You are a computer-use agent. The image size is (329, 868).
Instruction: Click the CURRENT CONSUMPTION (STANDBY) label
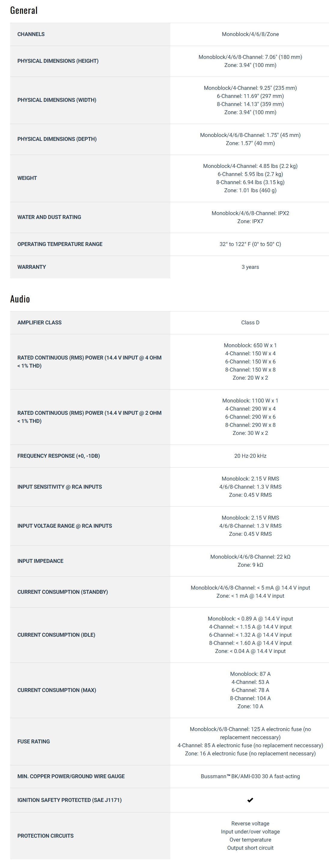coord(63,592)
